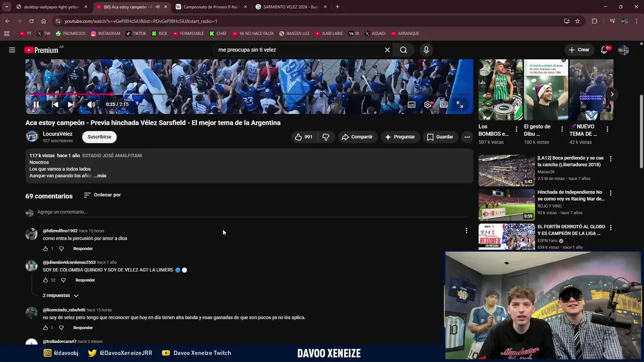Click the search magnifier button

404,50
